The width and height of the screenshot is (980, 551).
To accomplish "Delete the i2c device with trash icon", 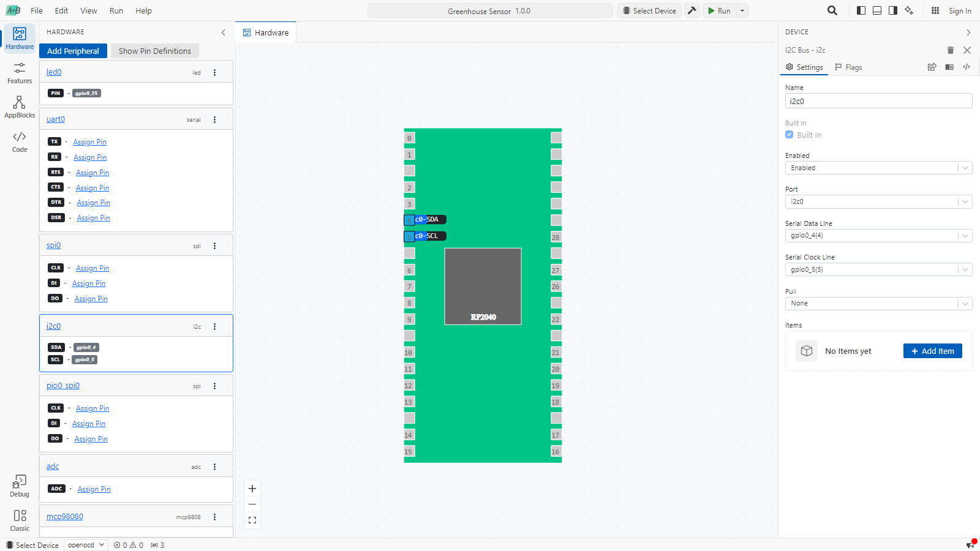I will pyautogui.click(x=951, y=50).
